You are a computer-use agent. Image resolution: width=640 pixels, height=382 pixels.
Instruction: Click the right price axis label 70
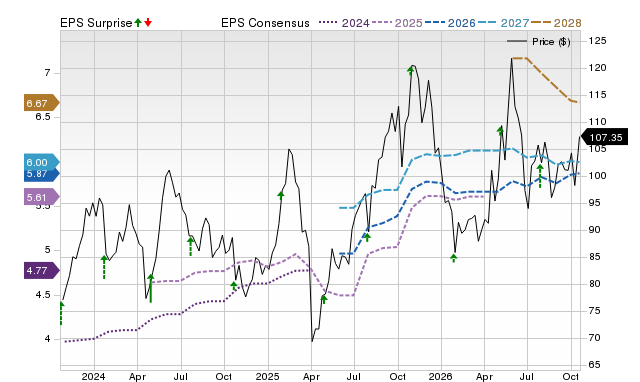[595, 338]
